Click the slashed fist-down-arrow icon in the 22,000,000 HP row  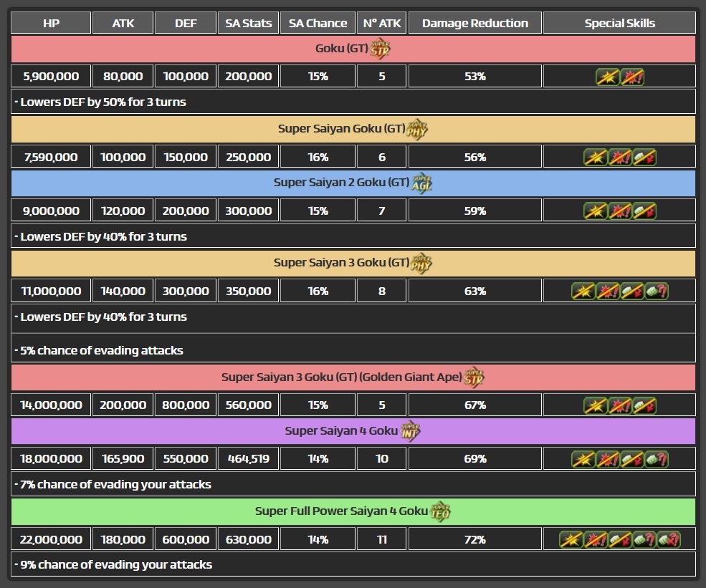pyautogui.click(x=620, y=540)
